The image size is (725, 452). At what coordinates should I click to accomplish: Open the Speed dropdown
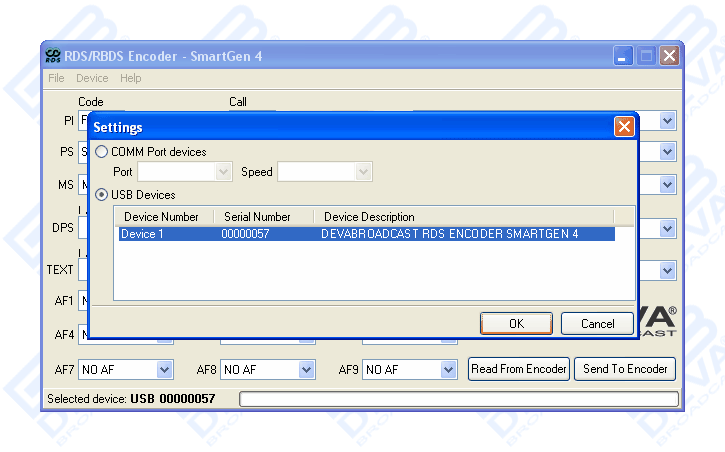(x=363, y=172)
